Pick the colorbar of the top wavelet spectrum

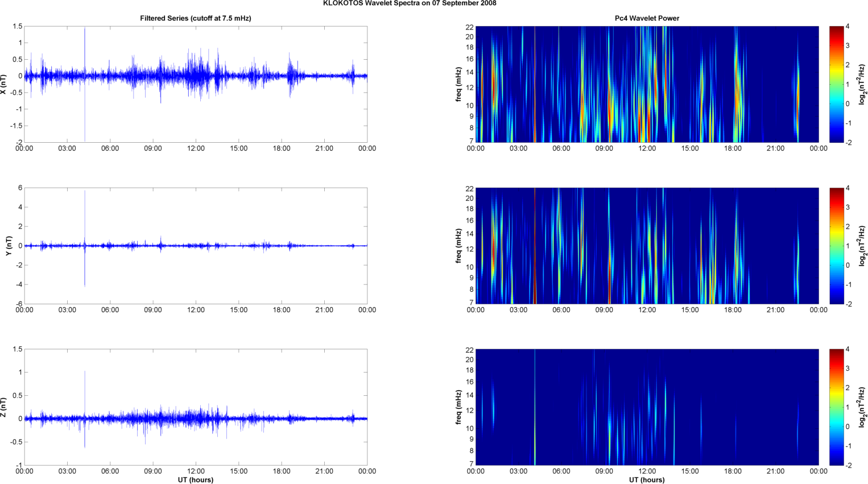pyautogui.click(x=836, y=84)
